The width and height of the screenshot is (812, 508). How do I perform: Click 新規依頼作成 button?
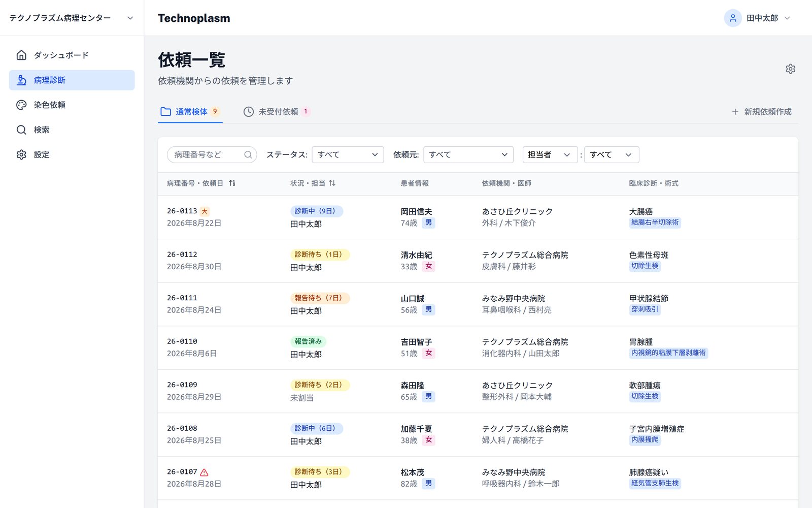(x=761, y=111)
